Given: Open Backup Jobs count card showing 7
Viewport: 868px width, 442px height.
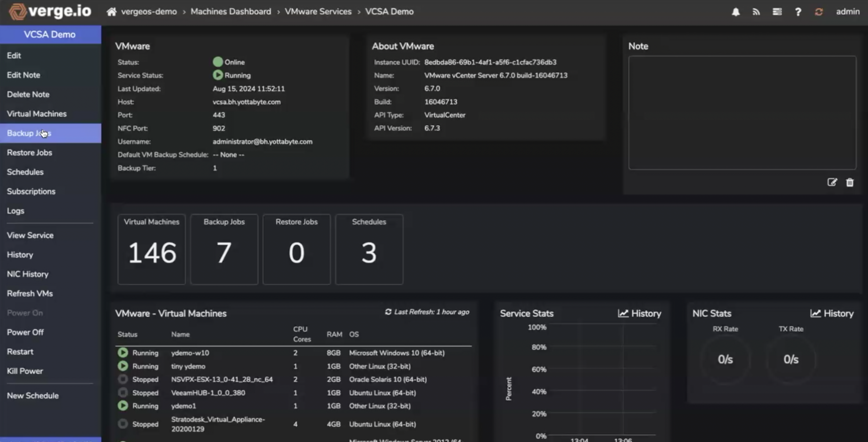Looking at the screenshot, I should point(224,249).
